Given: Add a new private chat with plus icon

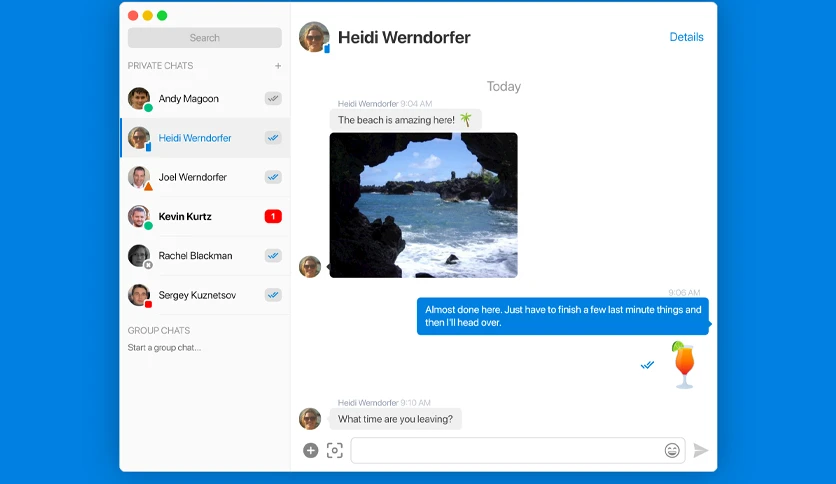Looking at the screenshot, I should point(278,66).
